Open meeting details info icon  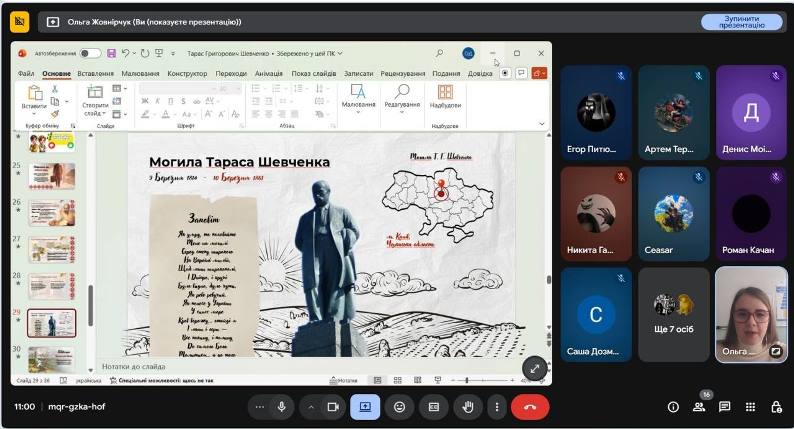pyautogui.click(x=673, y=407)
